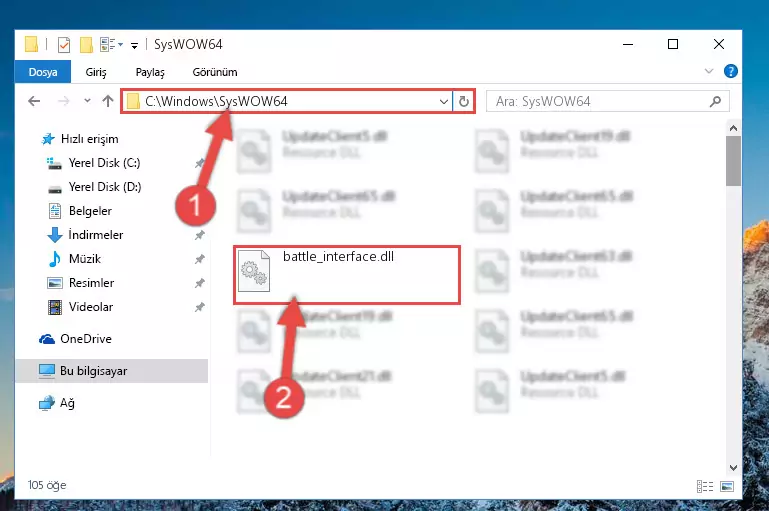This screenshot has height=511, width=769.
Task: Click the folder icon in title bar
Action: click(x=31, y=44)
